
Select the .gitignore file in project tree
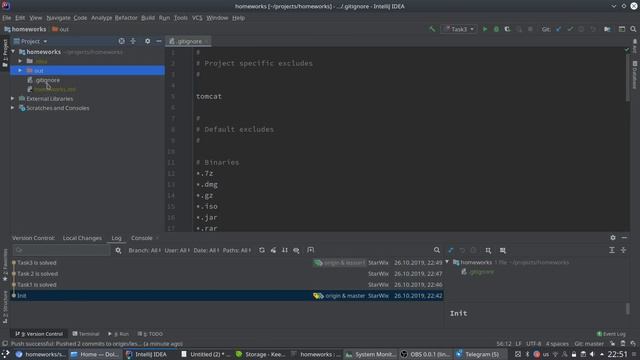47,80
